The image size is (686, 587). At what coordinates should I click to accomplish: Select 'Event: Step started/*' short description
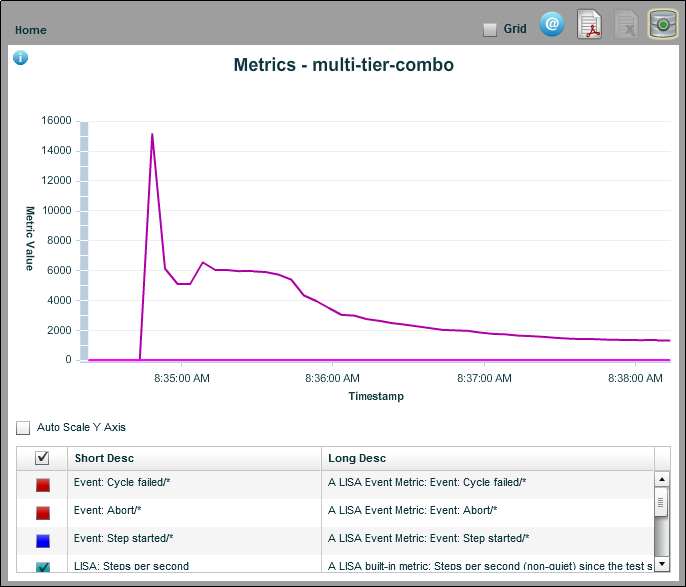[123, 538]
